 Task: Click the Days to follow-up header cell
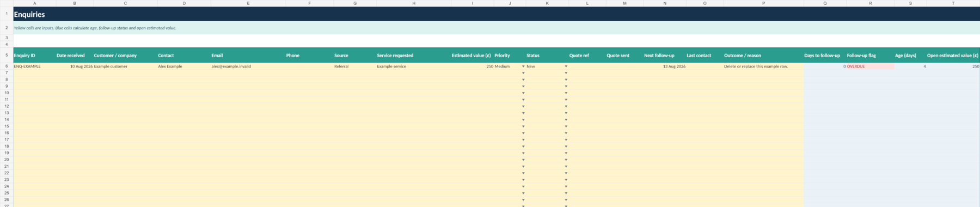pyautogui.click(x=825, y=55)
